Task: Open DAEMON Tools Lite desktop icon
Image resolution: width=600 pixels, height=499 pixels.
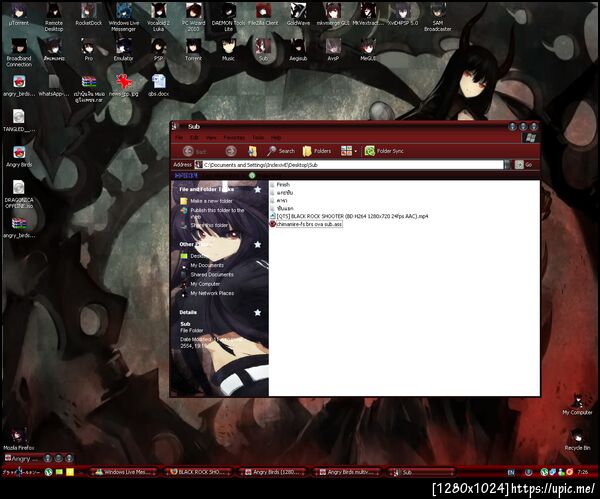Action: (x=228, y=17)
